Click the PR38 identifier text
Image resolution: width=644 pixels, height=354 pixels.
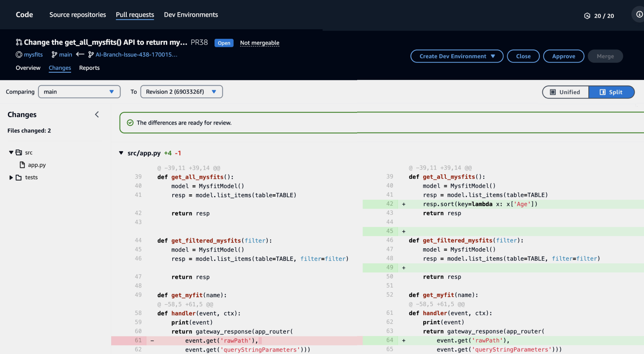199,42
